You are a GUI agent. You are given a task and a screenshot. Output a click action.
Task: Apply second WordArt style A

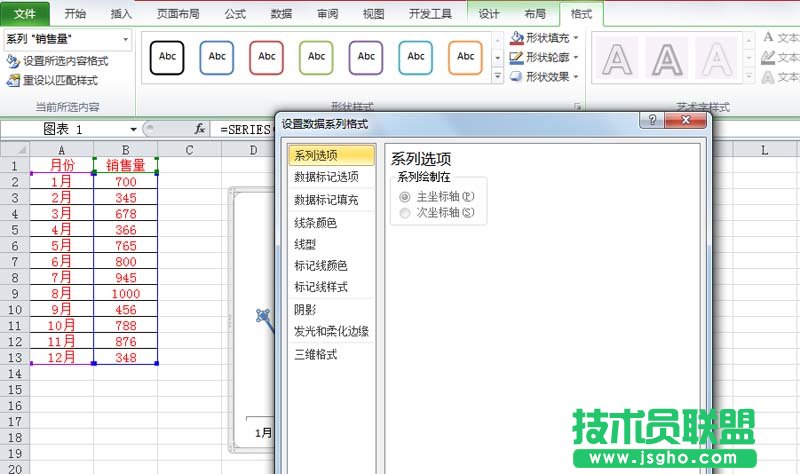pos(667,59)
